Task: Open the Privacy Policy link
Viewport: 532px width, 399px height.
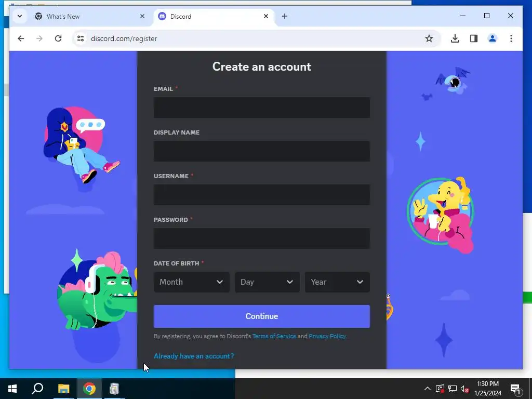Action: (x=327, y=336)
